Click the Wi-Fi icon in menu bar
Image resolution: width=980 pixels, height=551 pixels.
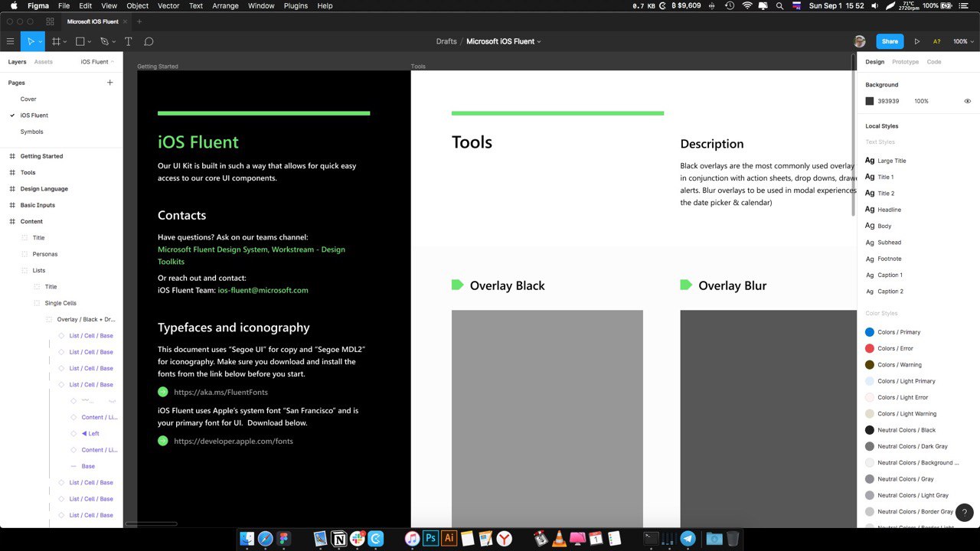pyautogui.click(x=747, y=5)
